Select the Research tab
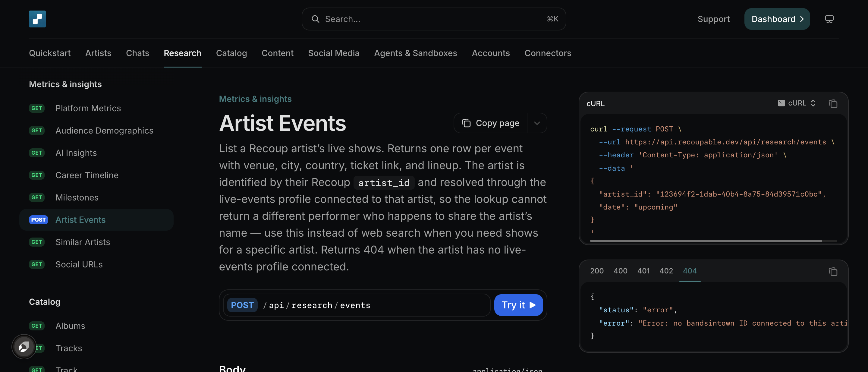This screenshot has width=868, height=372. click(183, 53)
